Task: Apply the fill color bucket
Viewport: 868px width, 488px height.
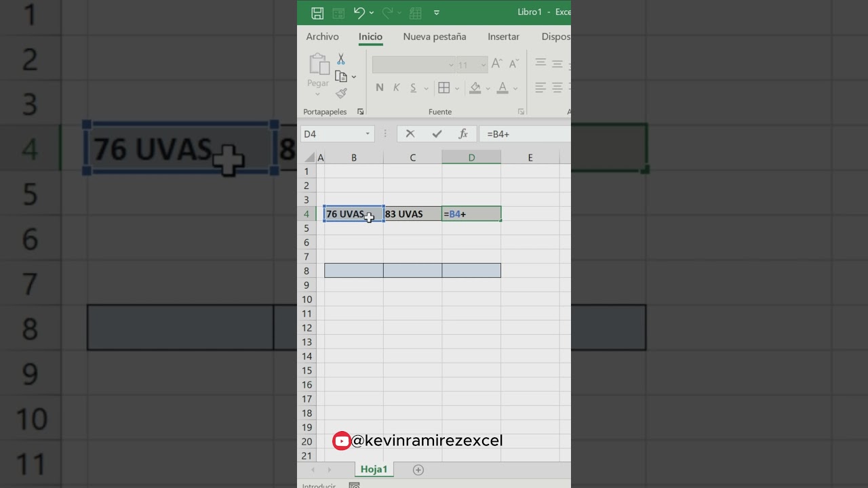Action: 475,87
